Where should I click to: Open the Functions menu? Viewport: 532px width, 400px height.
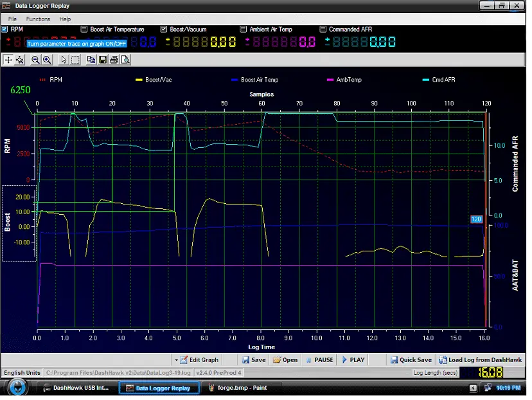pyautogui.click(x=38, y=19)
